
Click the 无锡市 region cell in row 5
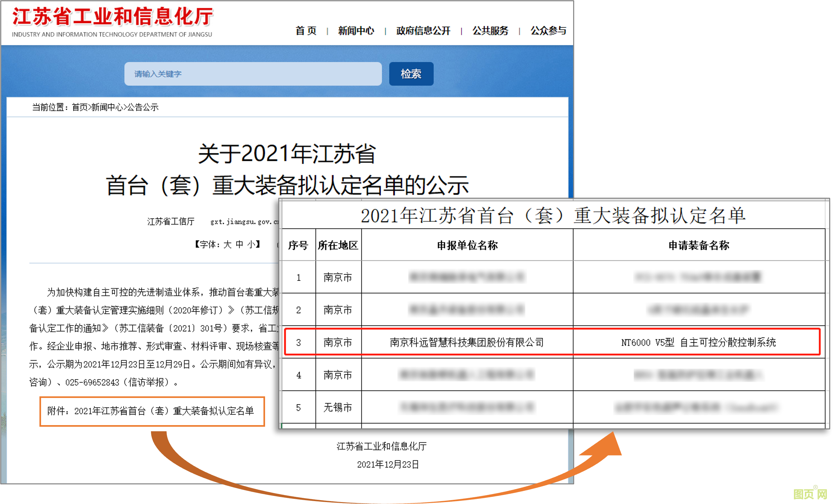click(x=338, y=407)
